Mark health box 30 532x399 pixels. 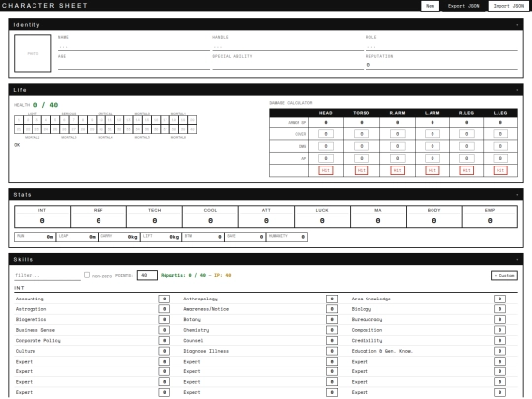tap(100, 129)
